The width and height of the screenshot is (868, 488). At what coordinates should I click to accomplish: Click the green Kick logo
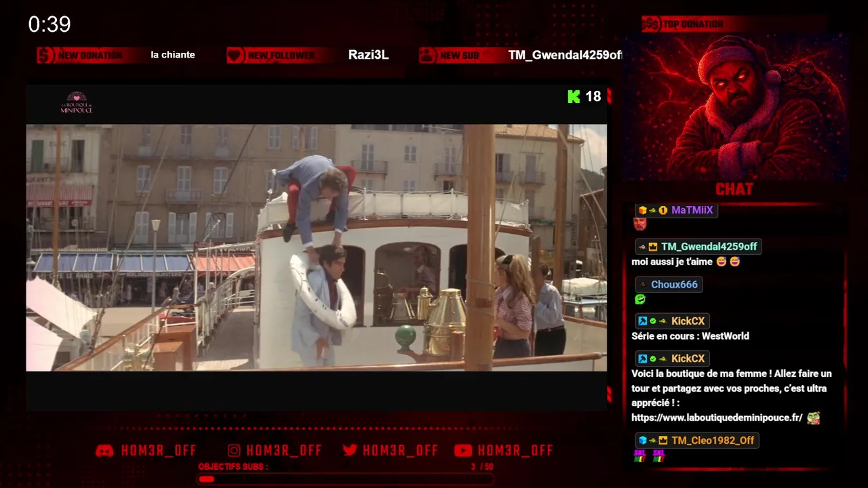(x=574, y=97)
